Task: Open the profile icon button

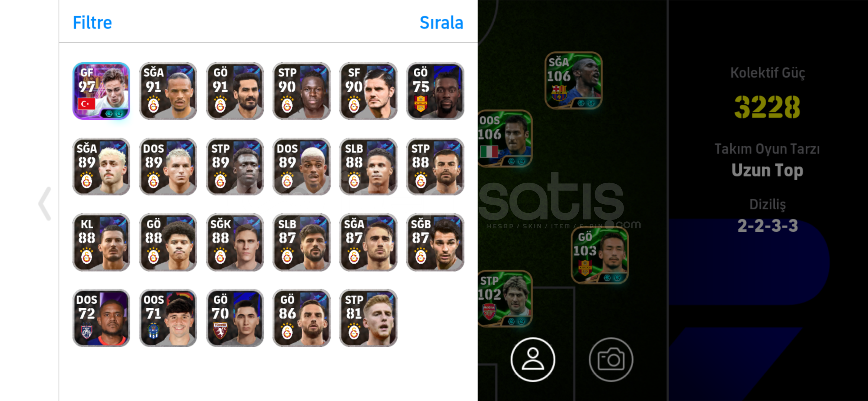Action: tap(533, 359)
